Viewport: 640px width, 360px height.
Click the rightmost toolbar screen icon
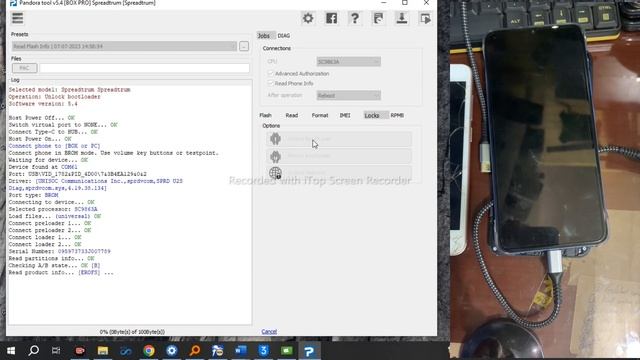425,18
